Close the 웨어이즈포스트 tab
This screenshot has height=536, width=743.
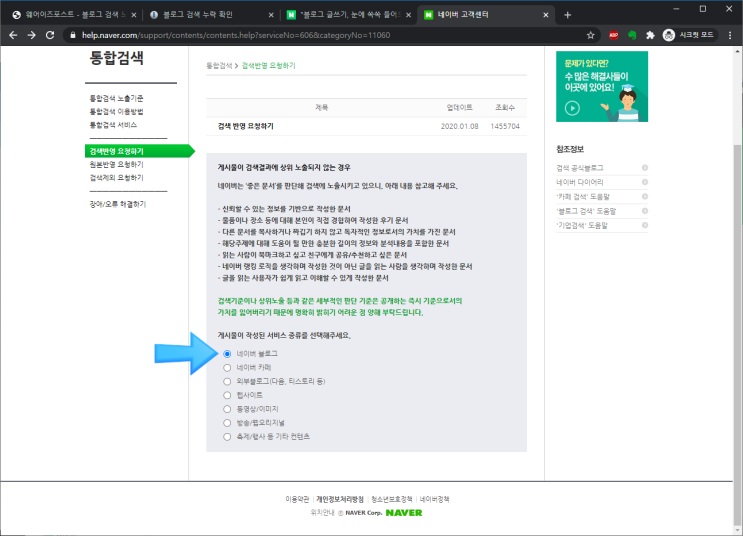click(134, 15)
